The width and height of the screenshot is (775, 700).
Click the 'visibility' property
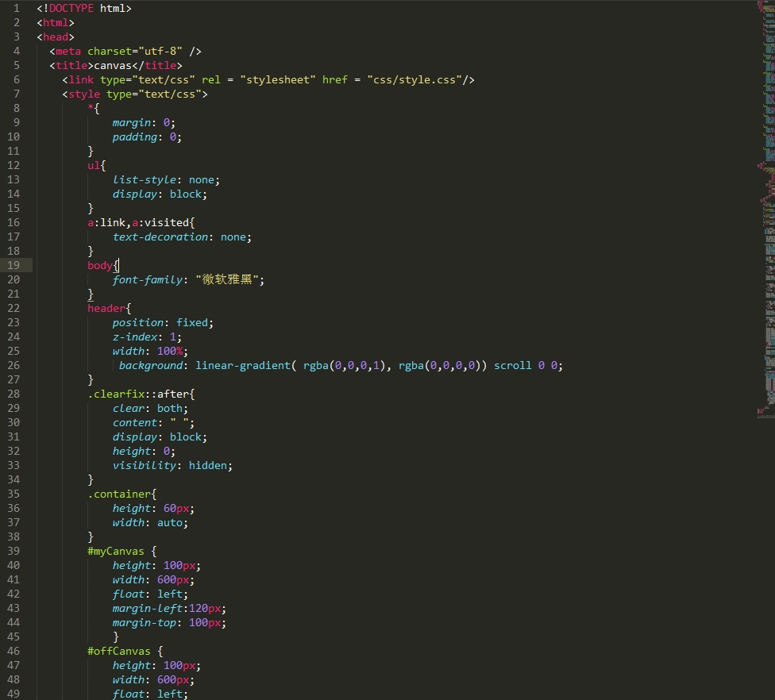click(x=144, y=466)
